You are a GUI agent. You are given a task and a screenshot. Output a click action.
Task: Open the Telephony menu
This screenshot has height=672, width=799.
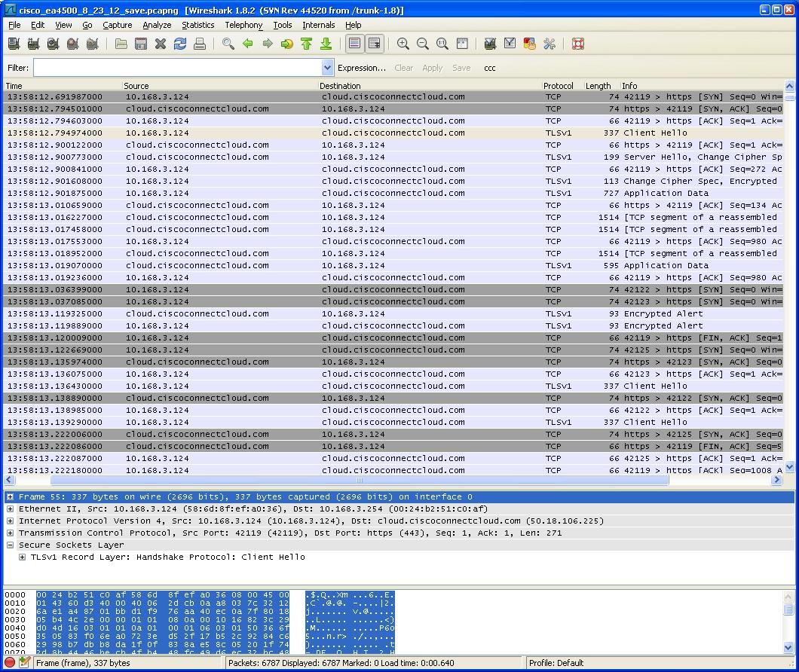pos(243,25)
